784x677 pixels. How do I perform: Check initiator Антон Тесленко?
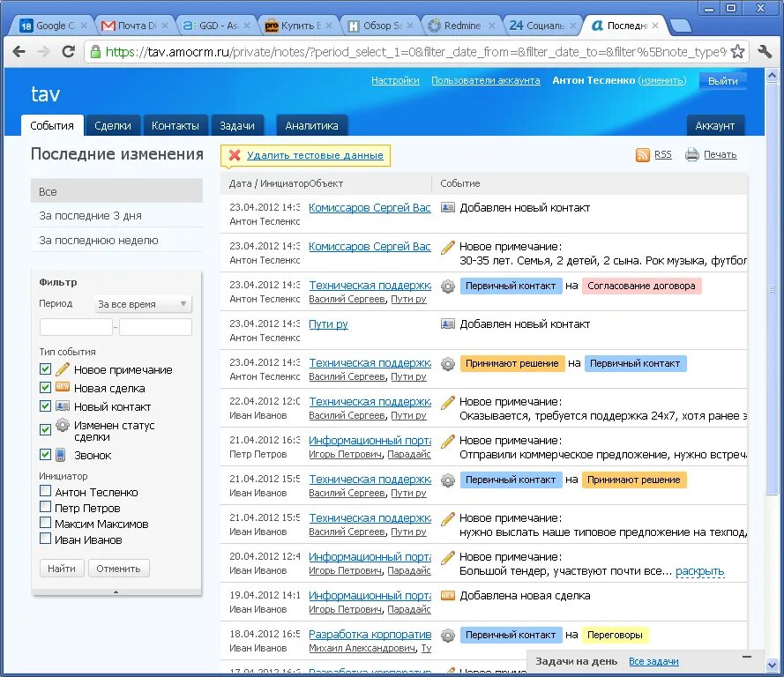point(45,491)
